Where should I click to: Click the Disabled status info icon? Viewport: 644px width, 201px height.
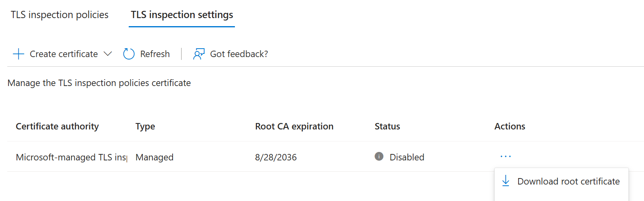379,156
